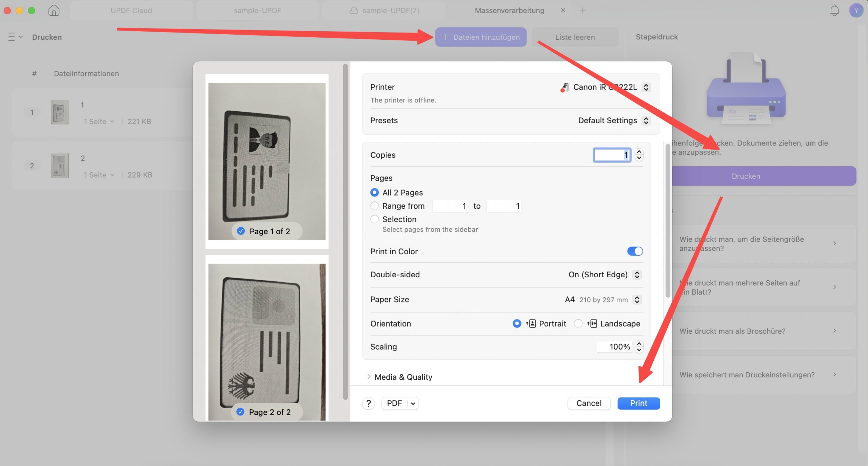Screen dimensions: 868x466
Task: Switch to the sample-UPDF tab
Action: [x=257, y=10]
